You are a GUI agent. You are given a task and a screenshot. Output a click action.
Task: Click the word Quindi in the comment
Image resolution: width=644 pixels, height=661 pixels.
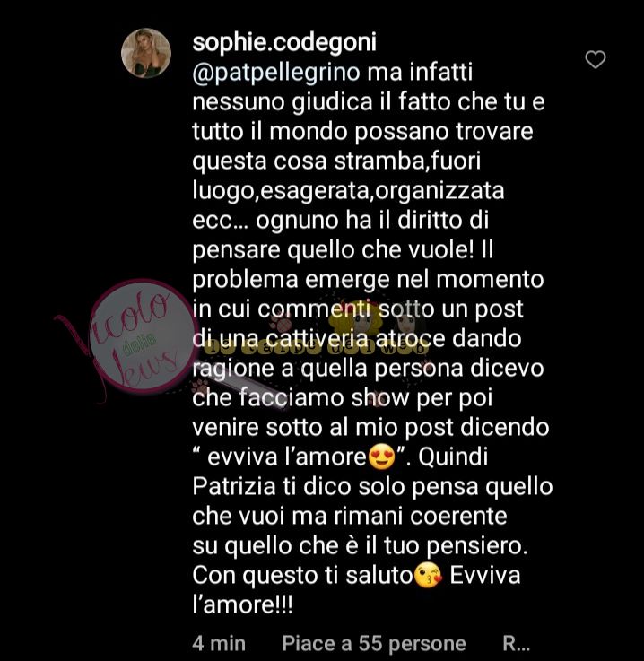pyautogui.click(x=453, y=457)
